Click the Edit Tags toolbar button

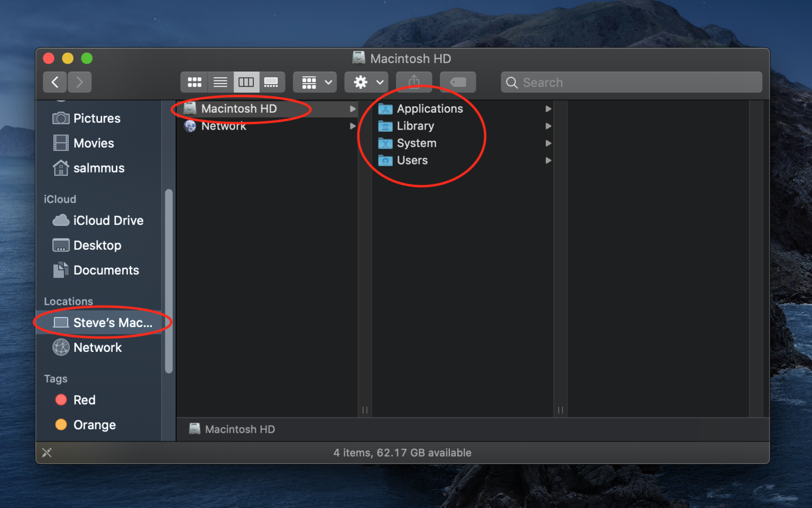point(458,82)
